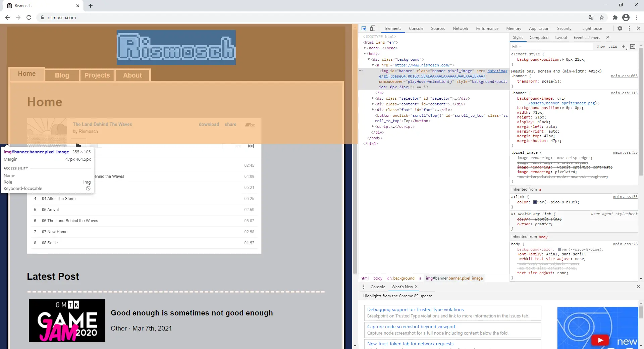Expand the div class content node
Viewport: 644px width, 349px height.
click(x=373, y=104)
